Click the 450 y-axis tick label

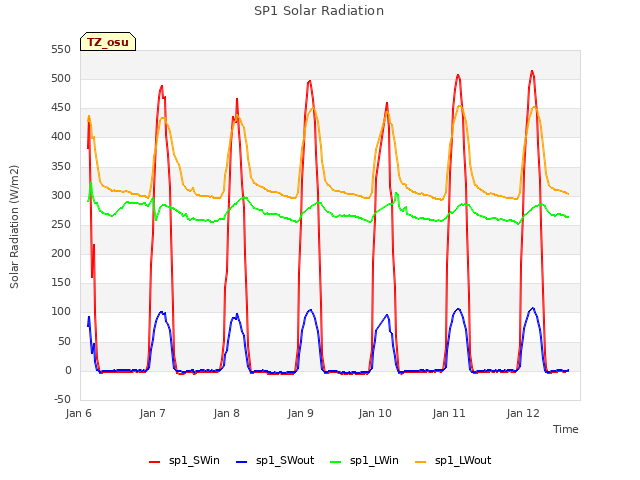tap(61, 108)
